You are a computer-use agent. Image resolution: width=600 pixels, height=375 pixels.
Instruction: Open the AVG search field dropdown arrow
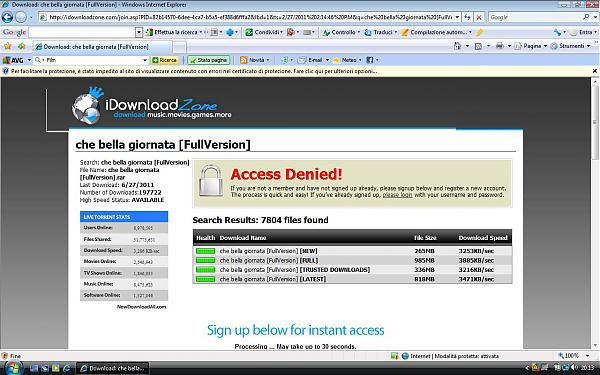(145, 60)
